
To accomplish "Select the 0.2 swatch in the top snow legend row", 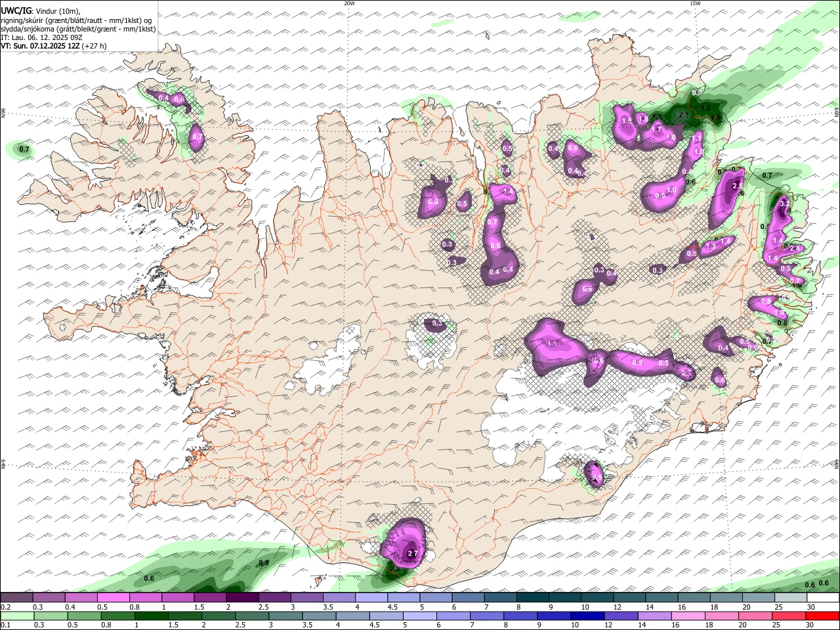I will [x=16, y=598].
